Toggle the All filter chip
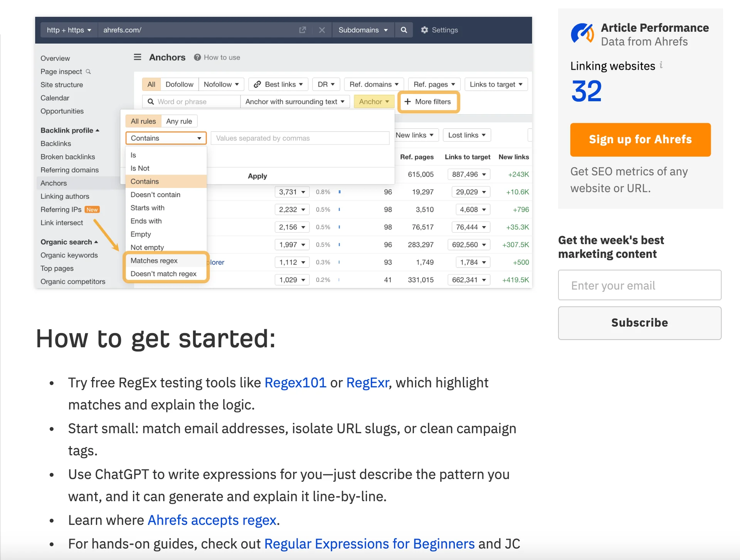Viewport: 740px width, 560px height. point(151,84)
